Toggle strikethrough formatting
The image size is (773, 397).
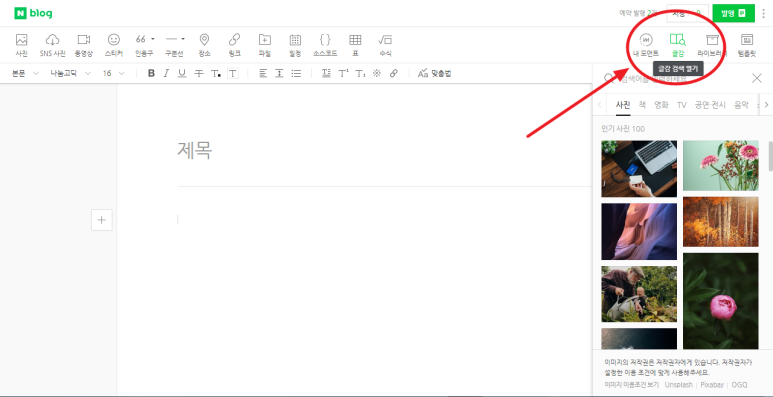(199, 73)
